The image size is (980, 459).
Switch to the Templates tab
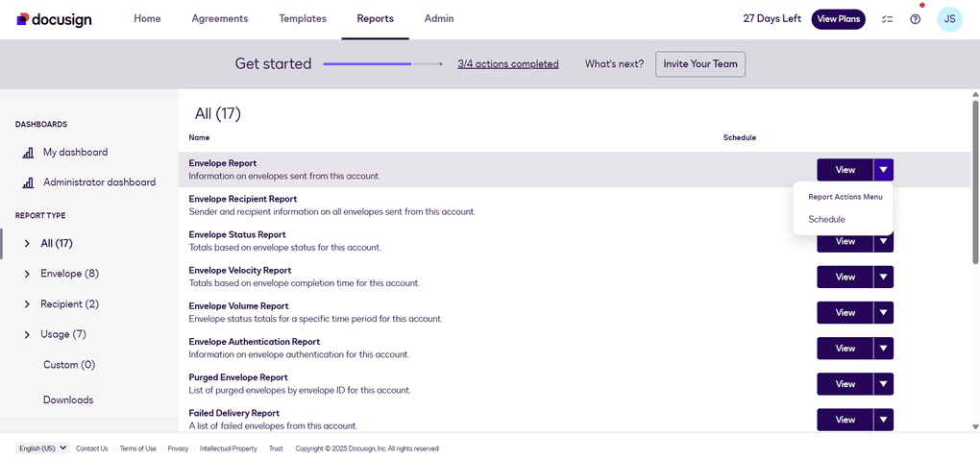coord(303,19)
